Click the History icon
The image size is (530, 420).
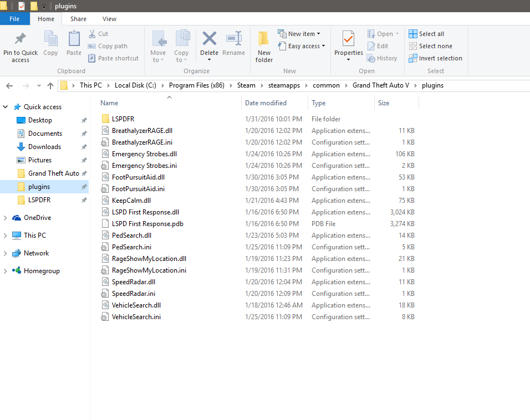tap(371, 58)
